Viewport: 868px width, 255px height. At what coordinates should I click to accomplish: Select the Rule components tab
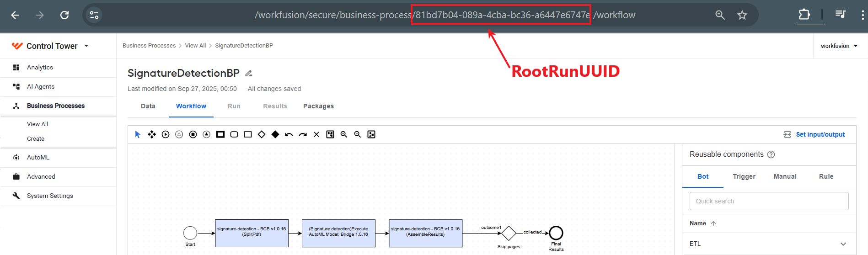(826, 177)
